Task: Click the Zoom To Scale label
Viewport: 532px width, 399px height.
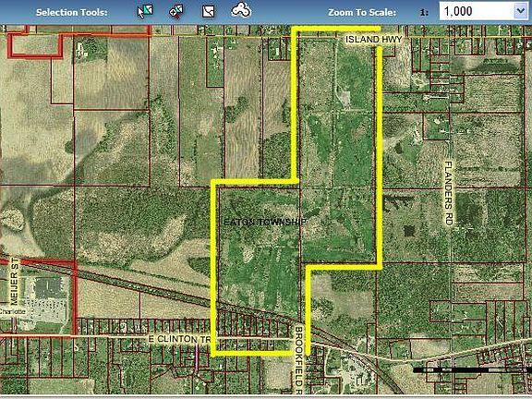Action: (362, 13)
